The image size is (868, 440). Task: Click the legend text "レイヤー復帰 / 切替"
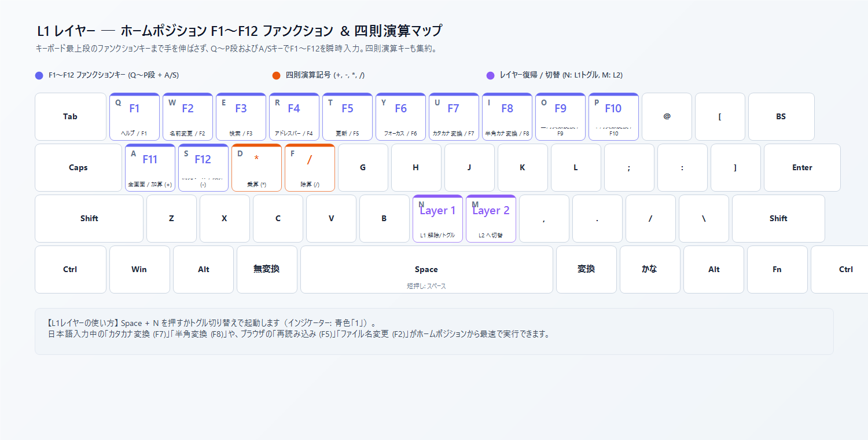point(530,75)
